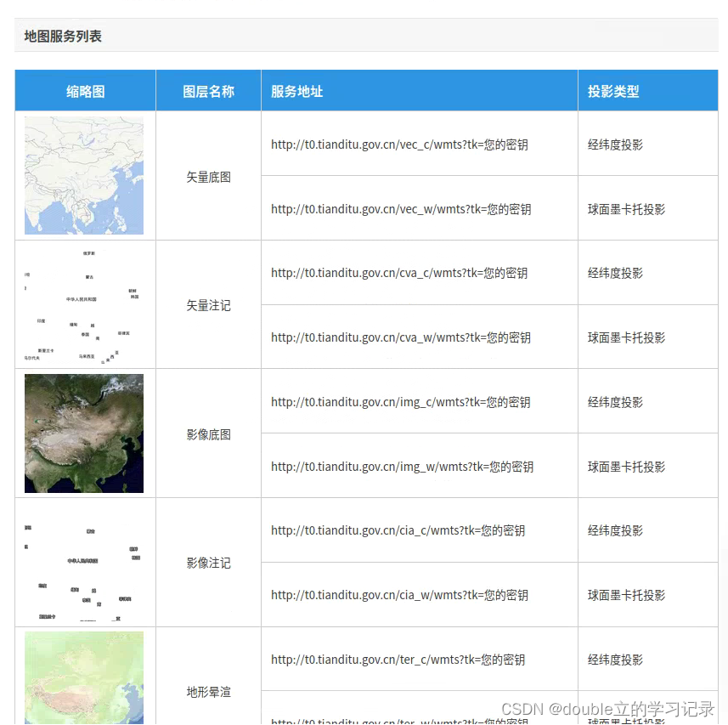The height and width of the screenshot is (725, 728).
Task: Click the 图层名称 column header
Action: tap(208, 89)
